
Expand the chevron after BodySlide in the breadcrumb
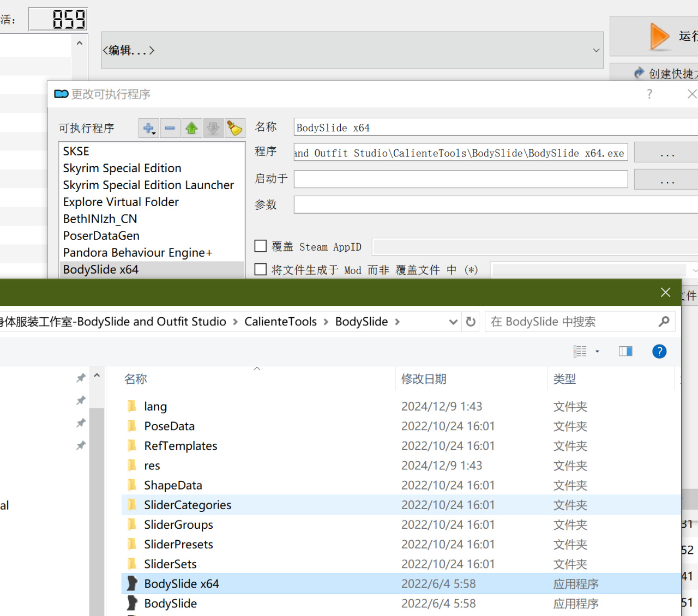coord(398,322)
